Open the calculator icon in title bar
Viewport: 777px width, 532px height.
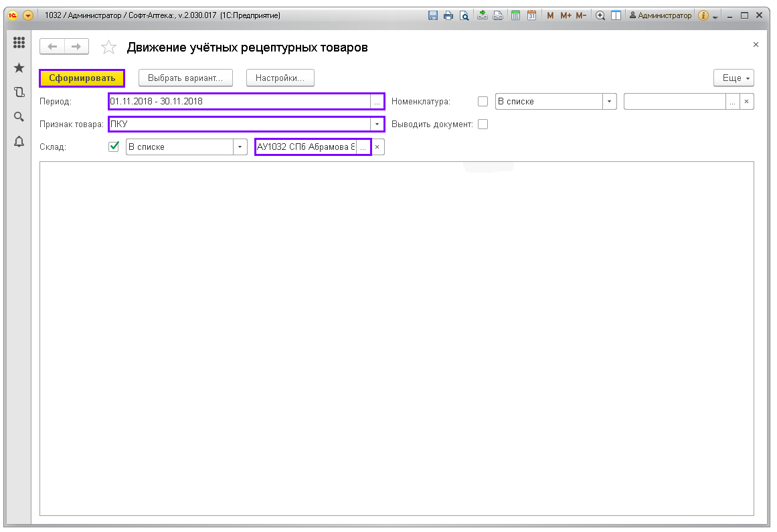tap(516, 15)
